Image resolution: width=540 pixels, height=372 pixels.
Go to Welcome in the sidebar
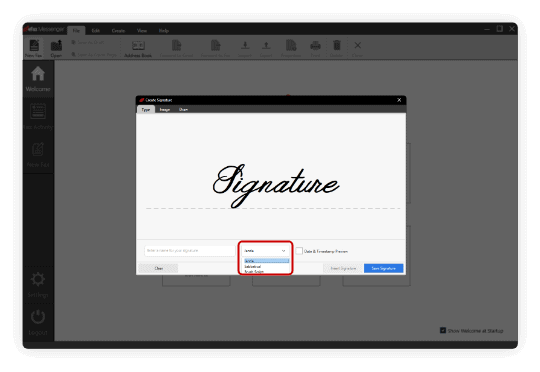coord(38,79)
